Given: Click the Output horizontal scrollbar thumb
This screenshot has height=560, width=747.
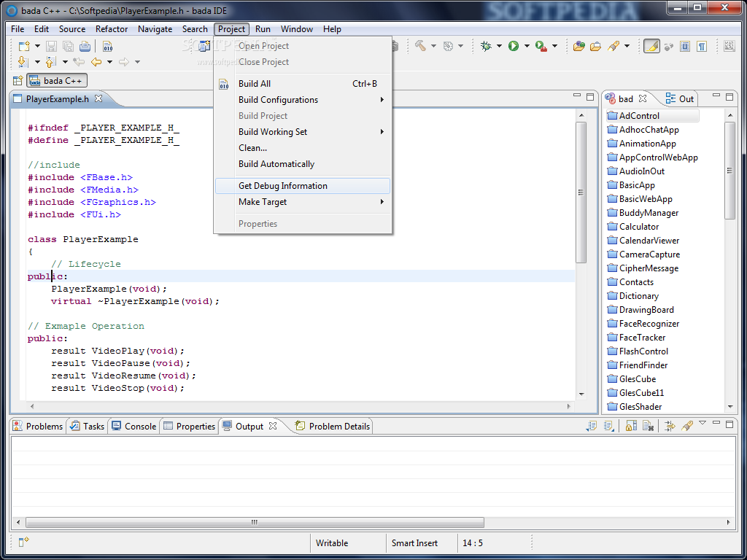Looking at the screenshot, I should coord(255,522).
